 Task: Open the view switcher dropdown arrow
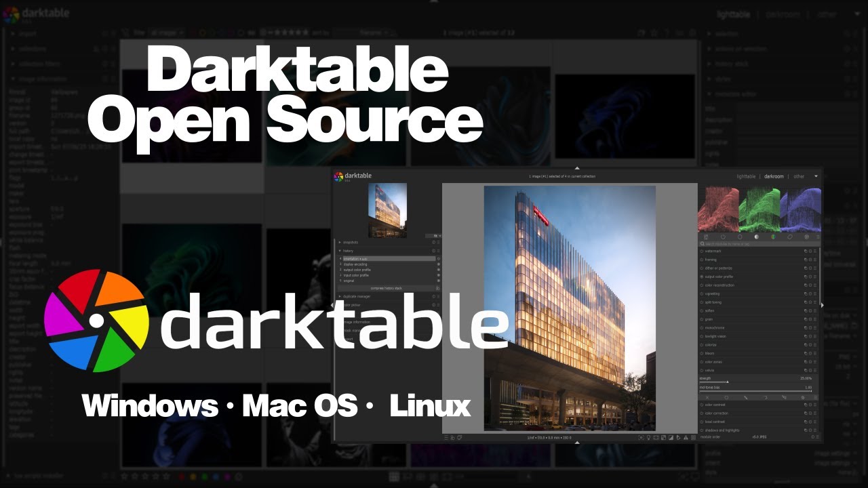pos(816,176)
